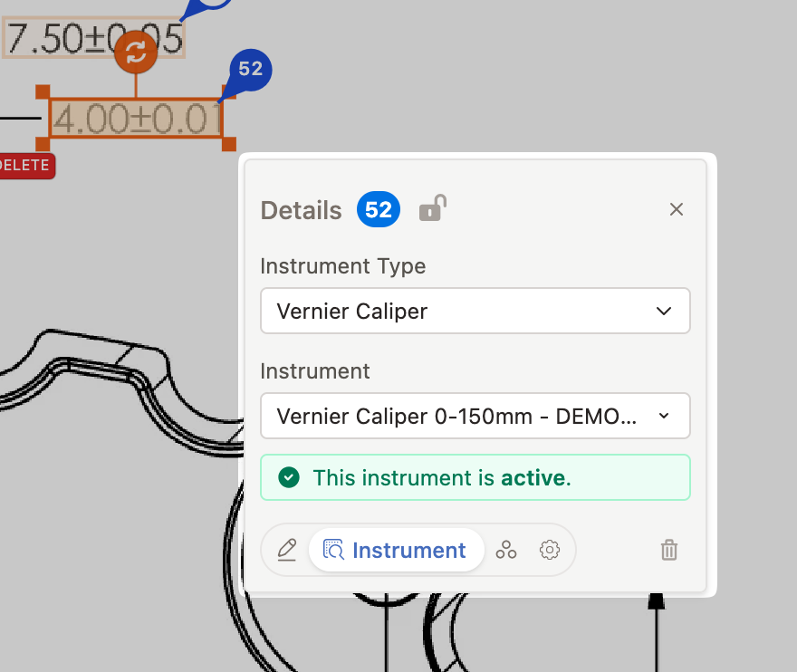Open the gear settings tab
Image resolution: width=797 pixels, height=672 pixels.
coord(550,550)
